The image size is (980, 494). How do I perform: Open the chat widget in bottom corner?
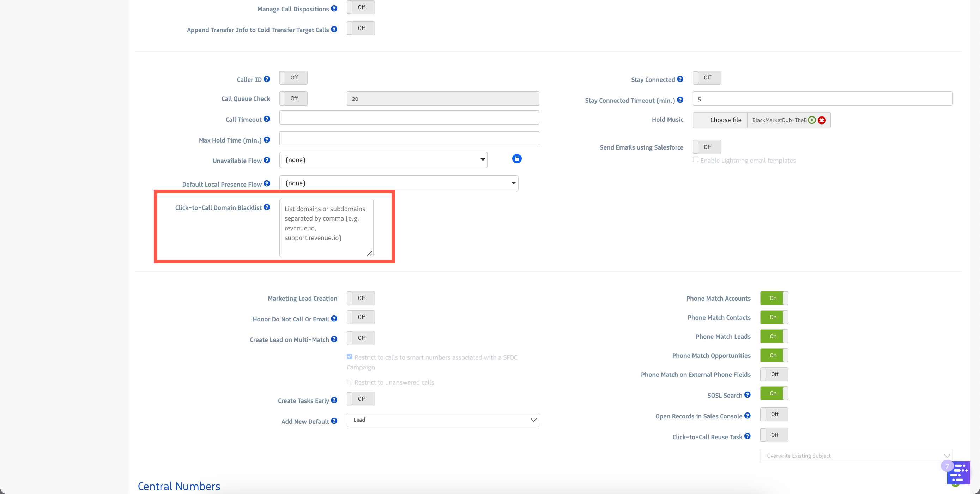click(x=958, y=473)
